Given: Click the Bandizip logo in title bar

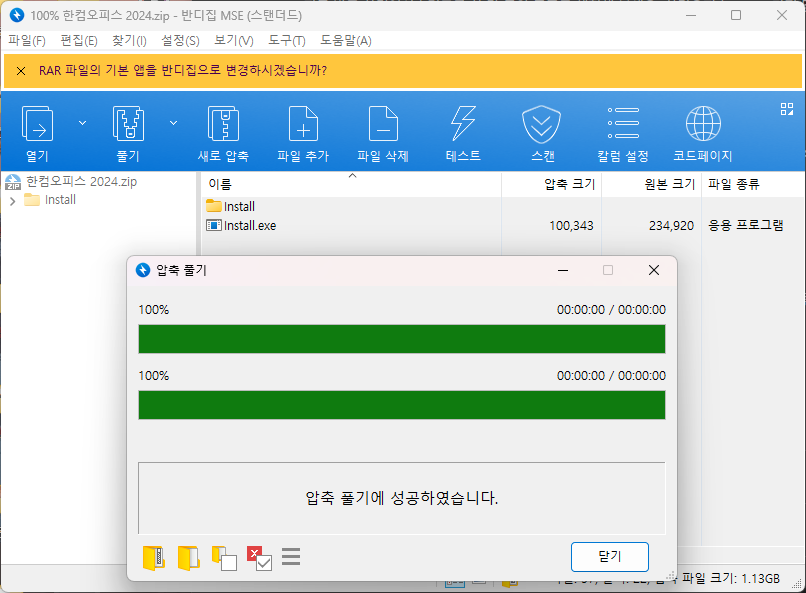Looking at the screenshot, I should [x=17, y=15].
